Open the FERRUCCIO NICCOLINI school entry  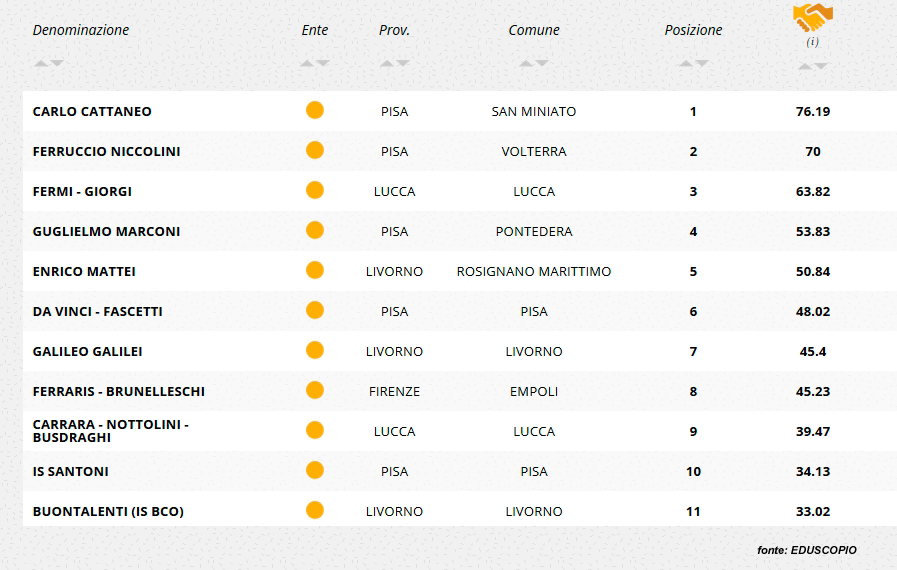[106, 152]
